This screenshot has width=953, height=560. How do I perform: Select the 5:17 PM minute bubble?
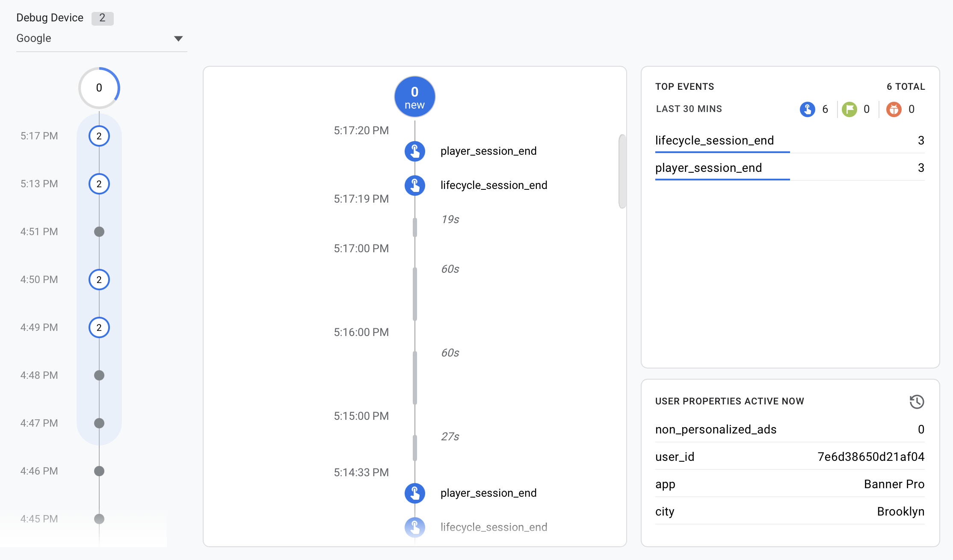99,136
